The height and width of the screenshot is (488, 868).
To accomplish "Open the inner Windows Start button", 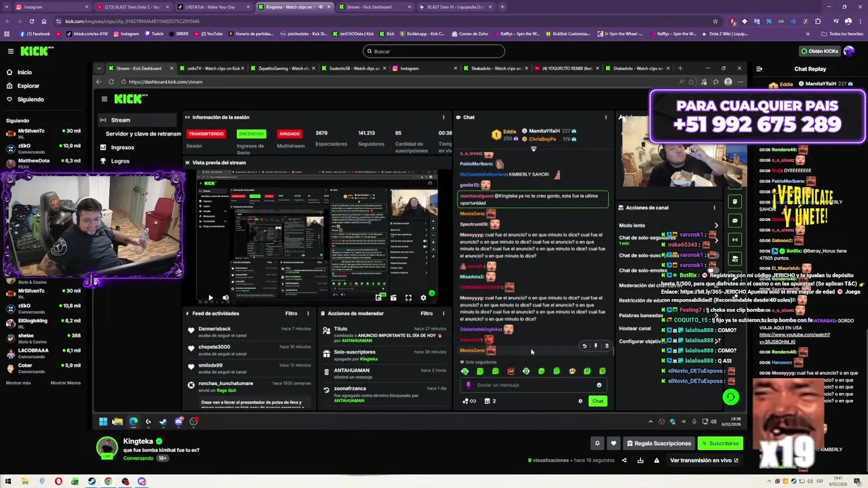I will coord(103,422).
